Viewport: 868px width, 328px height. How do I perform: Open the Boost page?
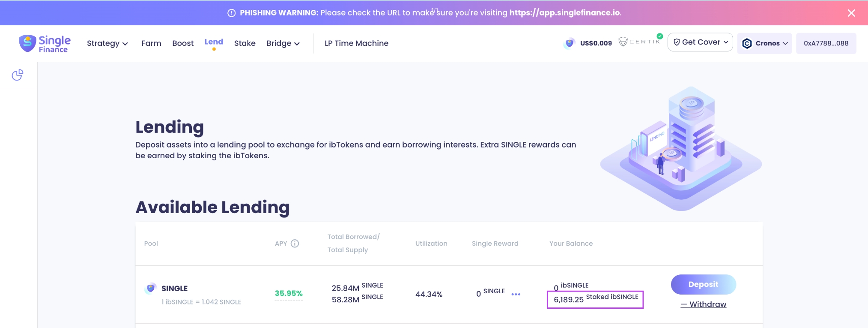point(183,43)
